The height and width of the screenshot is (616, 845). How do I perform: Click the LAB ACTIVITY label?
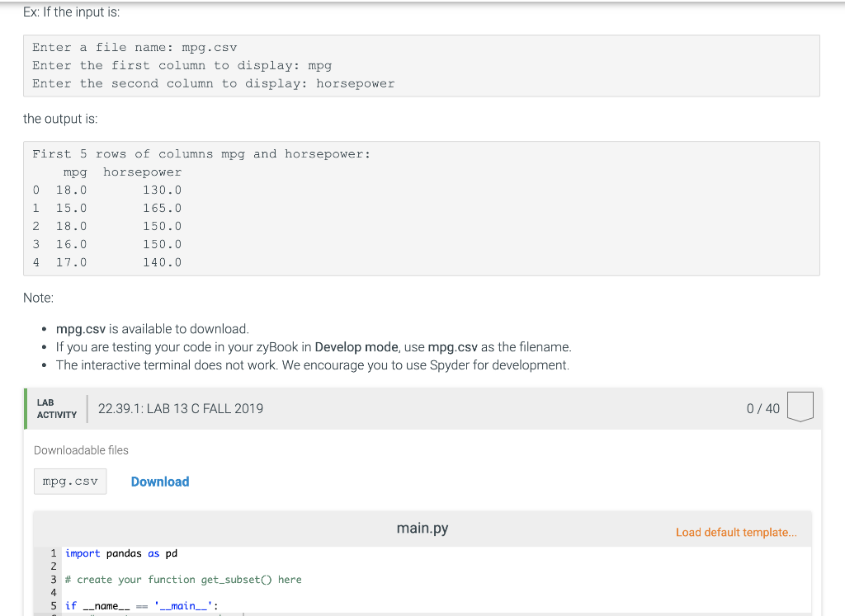(x=57, y=409)
